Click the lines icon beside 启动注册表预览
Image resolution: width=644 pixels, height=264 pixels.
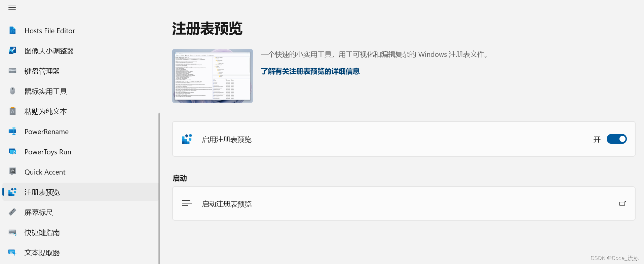(x=187, y=203)
